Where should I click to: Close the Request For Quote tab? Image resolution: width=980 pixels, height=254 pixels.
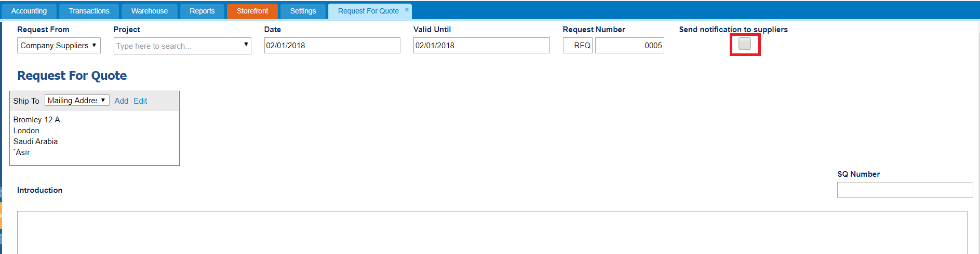tap(407, 9)
